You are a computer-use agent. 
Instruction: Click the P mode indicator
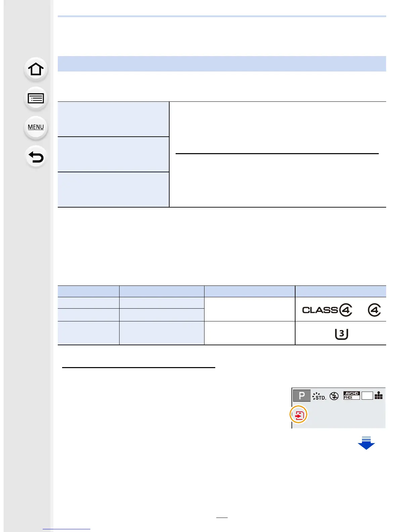(302, 396)
